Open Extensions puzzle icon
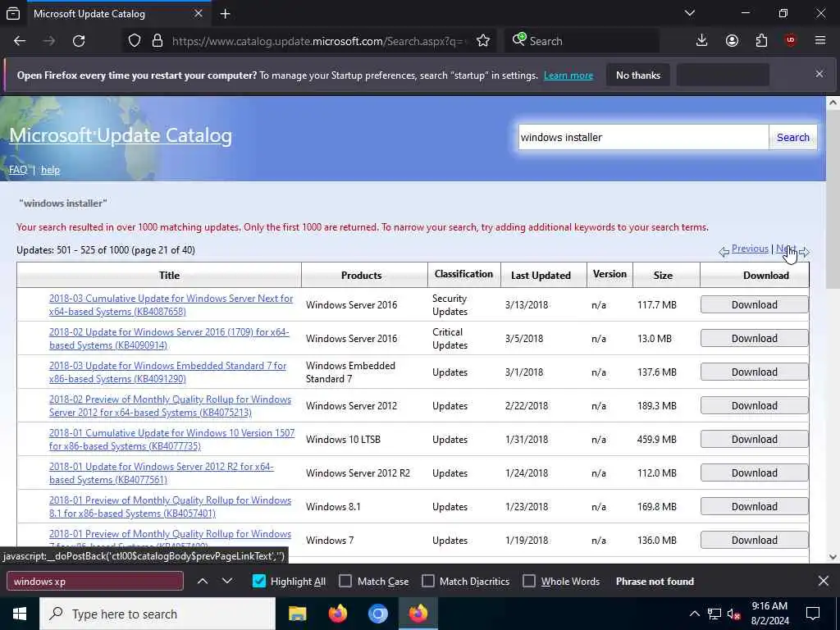The width and height of the screenshot is (840, 630). click(761, 41)
